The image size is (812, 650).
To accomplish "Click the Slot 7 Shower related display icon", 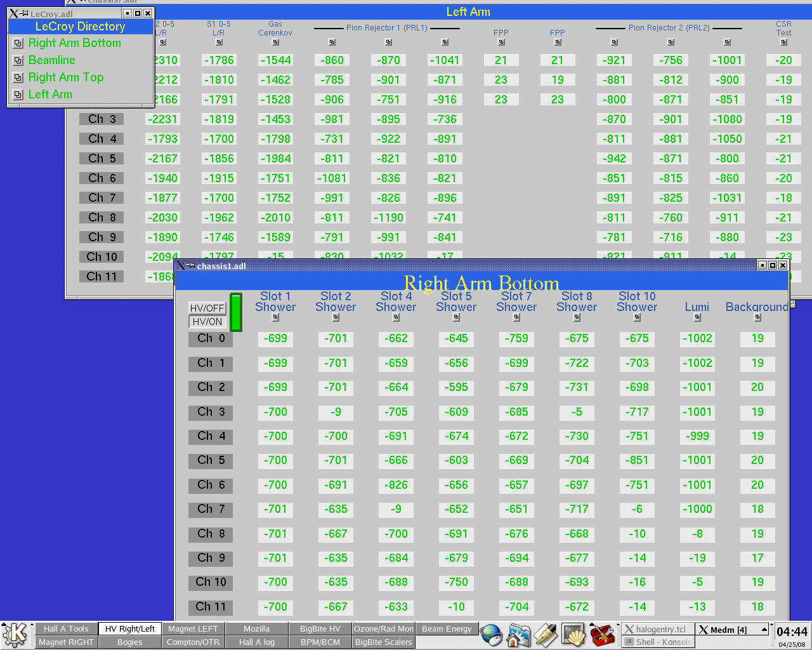I will click(x=516, y=317).
